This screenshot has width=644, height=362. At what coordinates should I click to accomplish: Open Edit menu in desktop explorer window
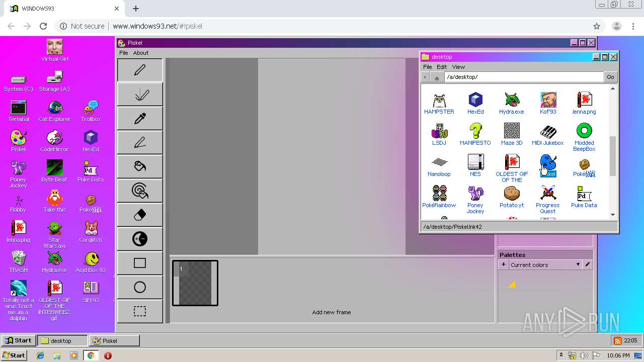442,67
